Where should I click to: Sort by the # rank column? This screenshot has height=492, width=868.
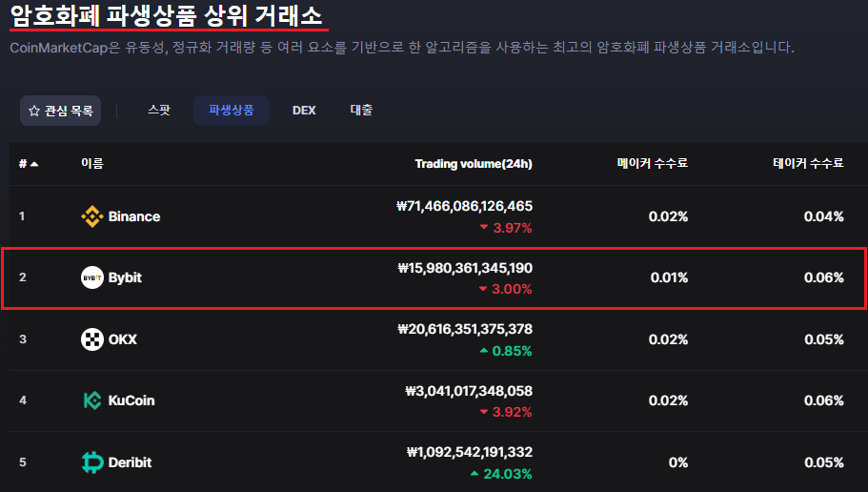coord(29,163)
